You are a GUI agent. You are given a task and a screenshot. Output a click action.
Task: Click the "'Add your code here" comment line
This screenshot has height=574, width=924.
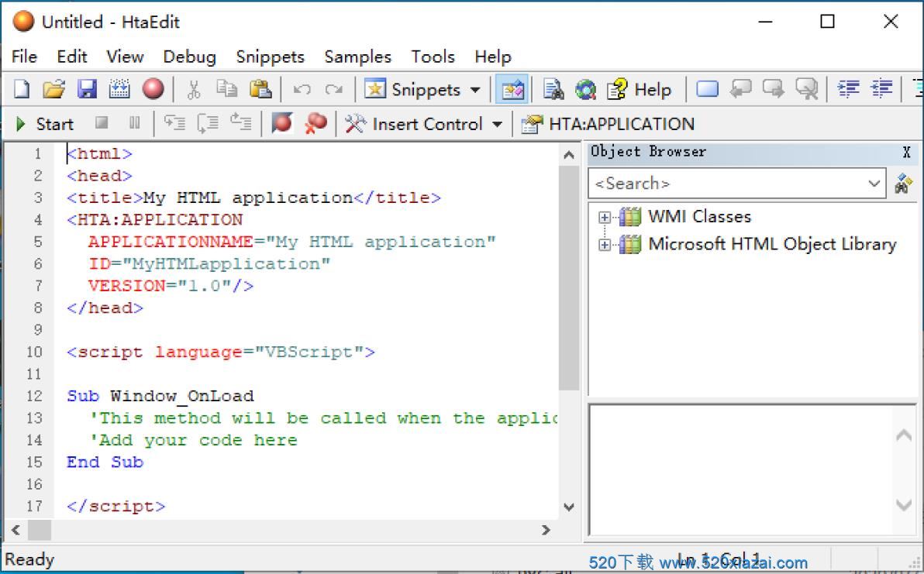click(x=193, y=440)
